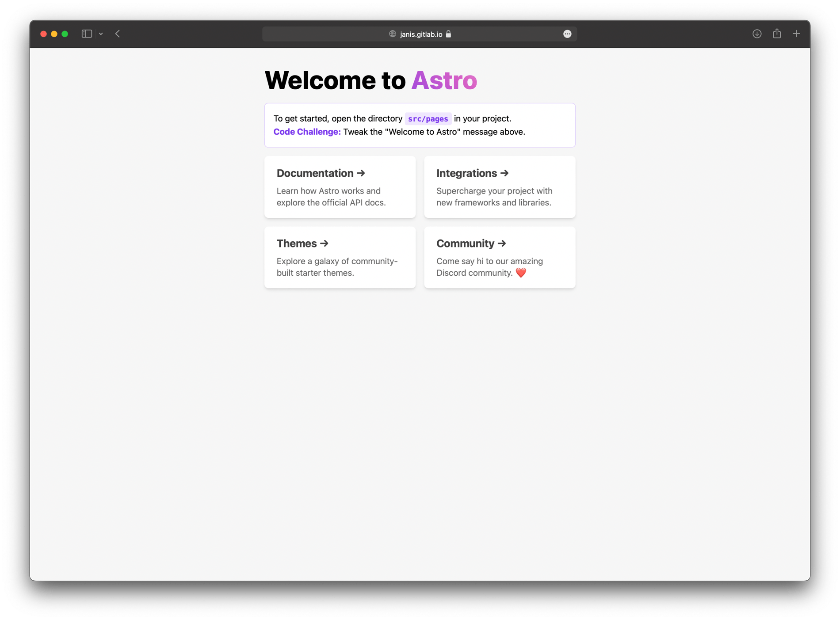Click the src/pages code snippet

pos(428,118)
